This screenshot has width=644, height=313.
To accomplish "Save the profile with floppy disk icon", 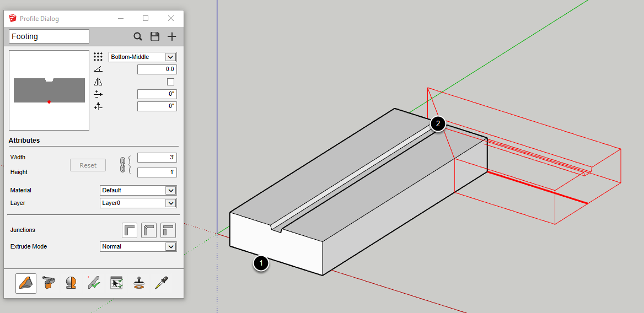I will pyautogui.click(x=155, y=37).
